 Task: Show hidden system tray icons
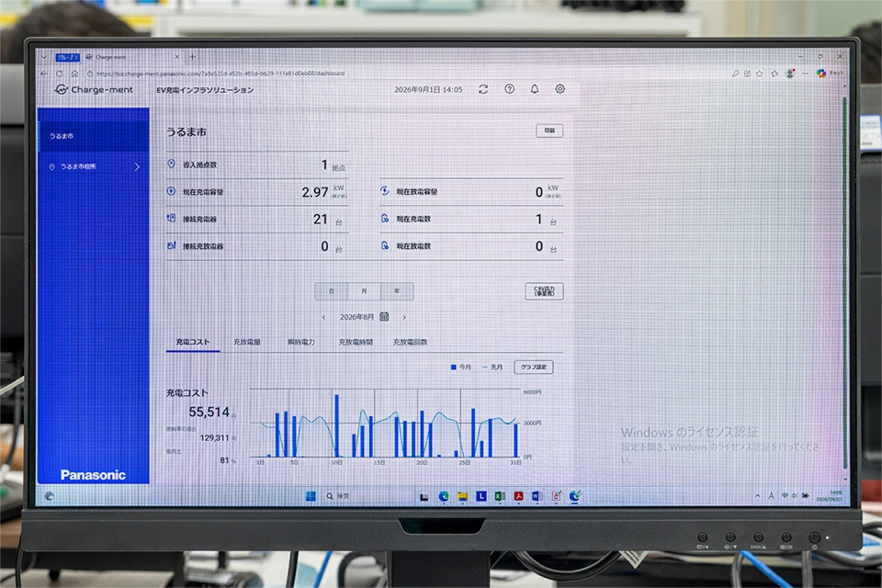point(758,496)
